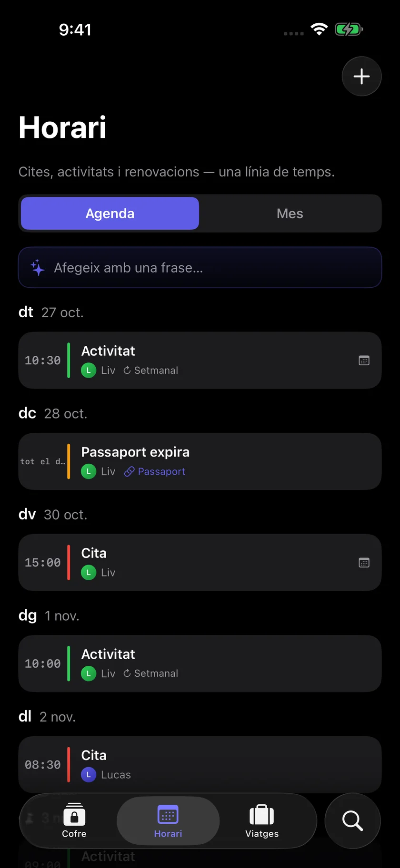Open the 10:00 Activitat event on 1 nov
Viewport: 400px width, 868px height.
point(200,663)
